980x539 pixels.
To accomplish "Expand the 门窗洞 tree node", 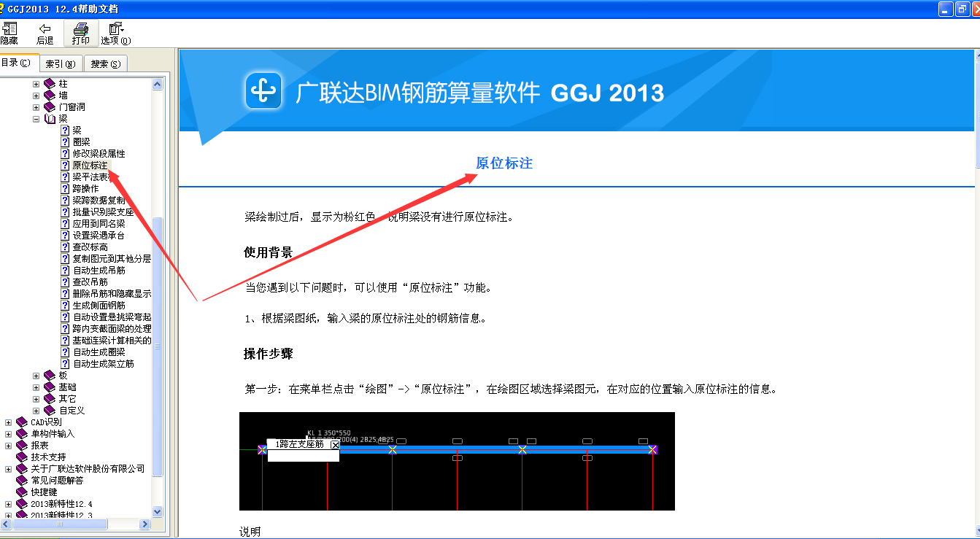I will coord(36,107).
